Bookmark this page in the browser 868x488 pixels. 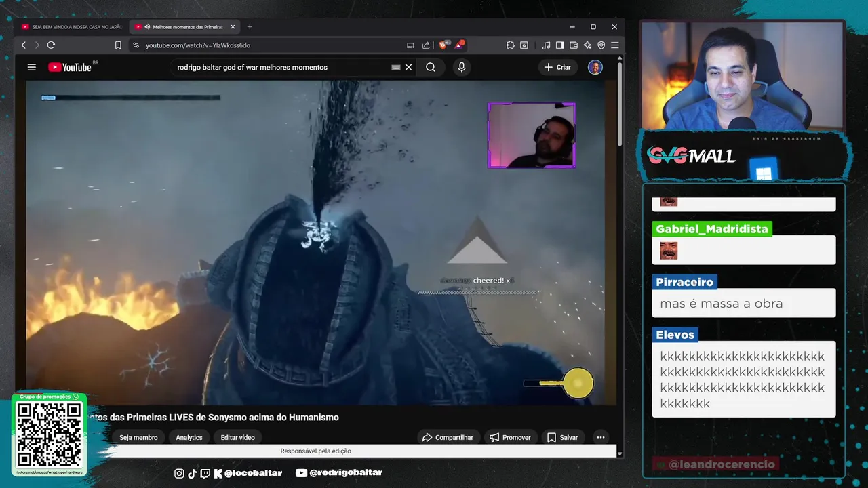118,45
